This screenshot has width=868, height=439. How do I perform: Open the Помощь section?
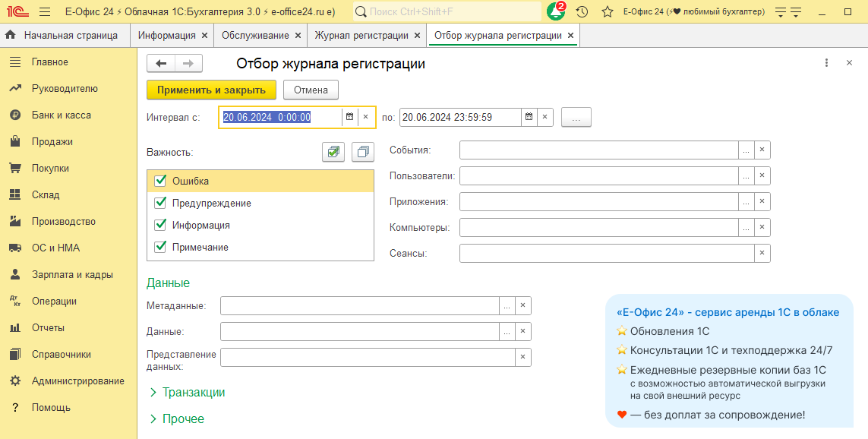coord(68,407)
